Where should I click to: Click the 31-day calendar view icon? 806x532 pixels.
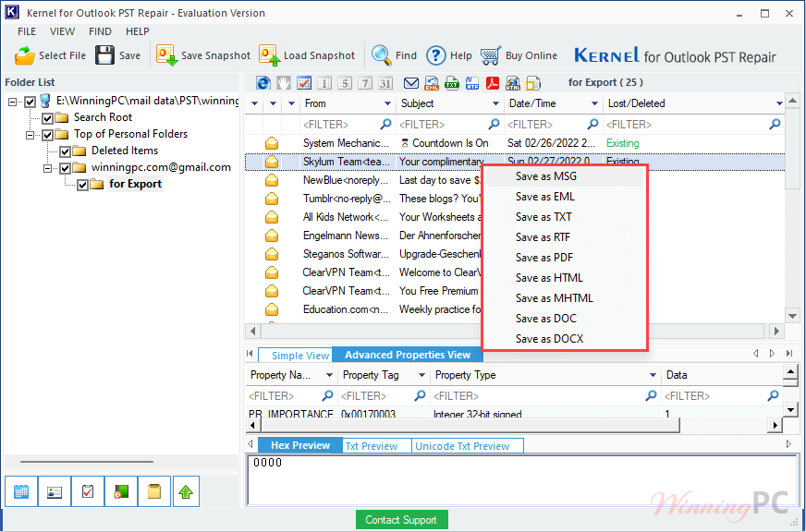tap(385, 83)
